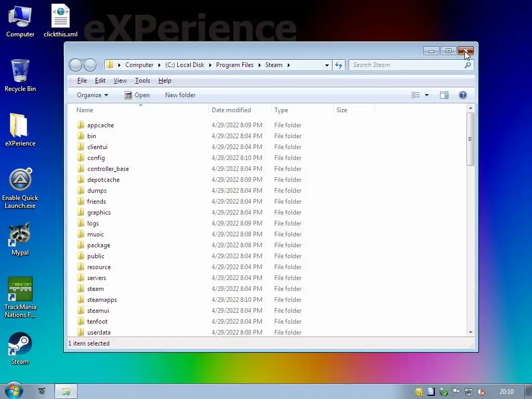532x399 pixels.
Task: Click the New folder button
Action: coord(180,95)
